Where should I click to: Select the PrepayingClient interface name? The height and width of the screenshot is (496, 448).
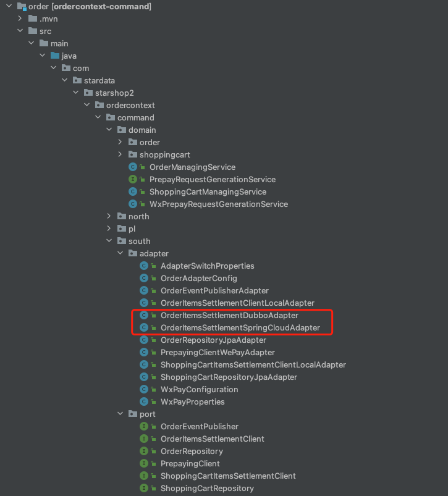tap(190, 463)
